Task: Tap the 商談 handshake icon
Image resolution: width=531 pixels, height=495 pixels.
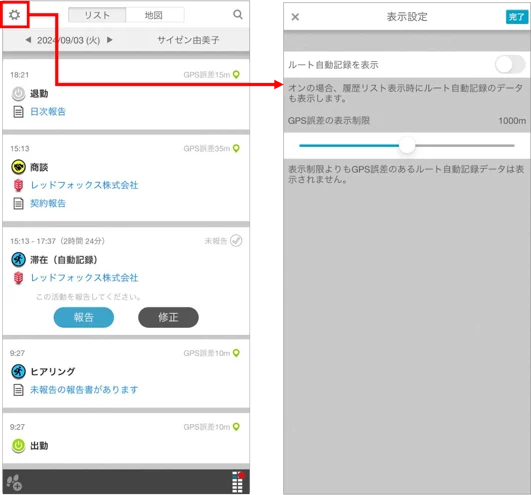Action: coord(18,167)
